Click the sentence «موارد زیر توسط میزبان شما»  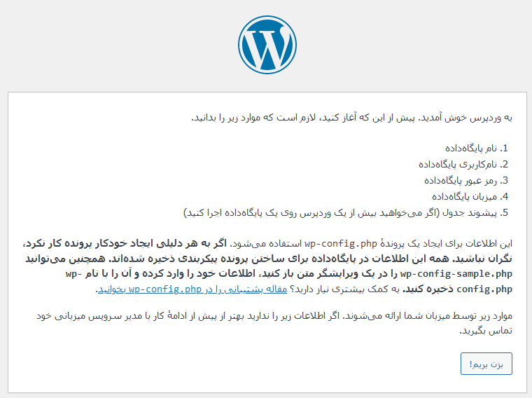pos(448,315)
